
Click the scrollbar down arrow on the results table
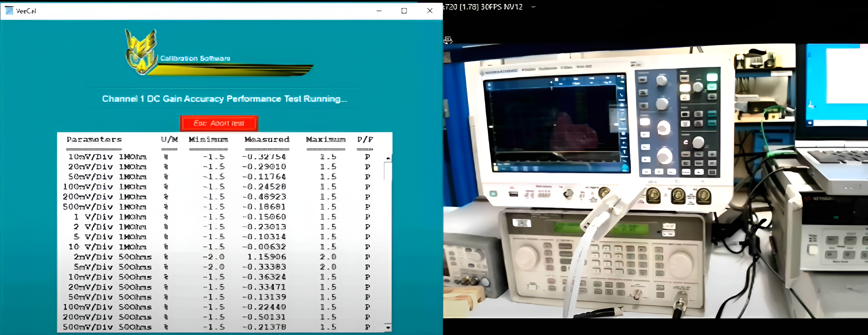pyautogui.click(x=388, y=328)
